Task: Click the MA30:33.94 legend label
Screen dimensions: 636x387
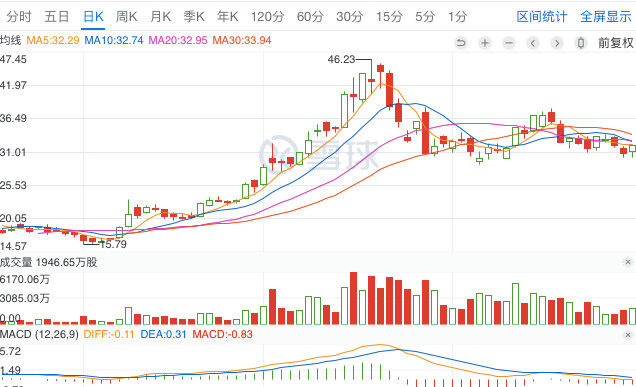Action: [x=242, y=40]
